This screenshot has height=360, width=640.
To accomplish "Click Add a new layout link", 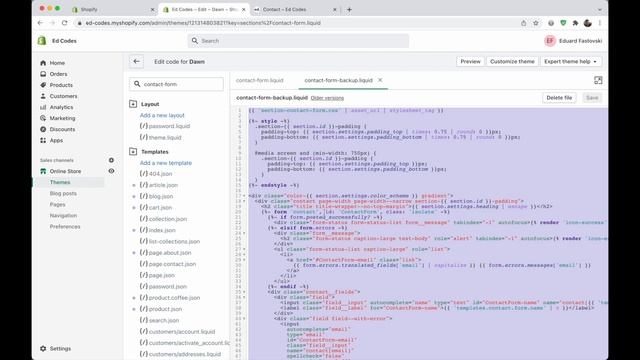I will 162,116.
